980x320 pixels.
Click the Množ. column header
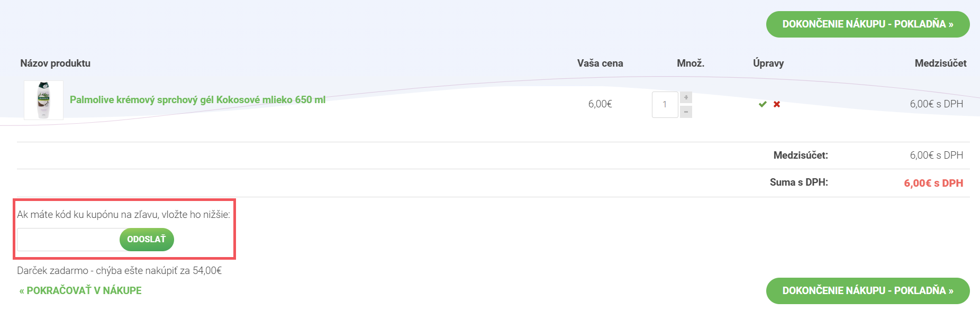point(691,63)
